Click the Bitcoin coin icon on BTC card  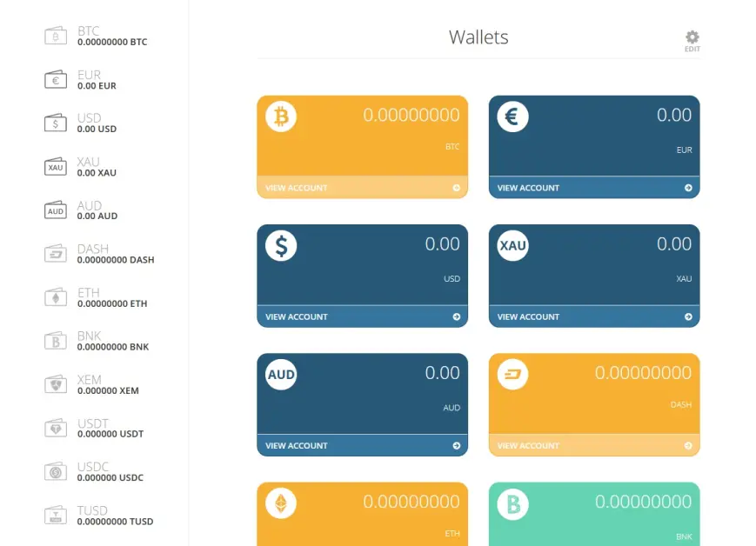coord(281,117)
